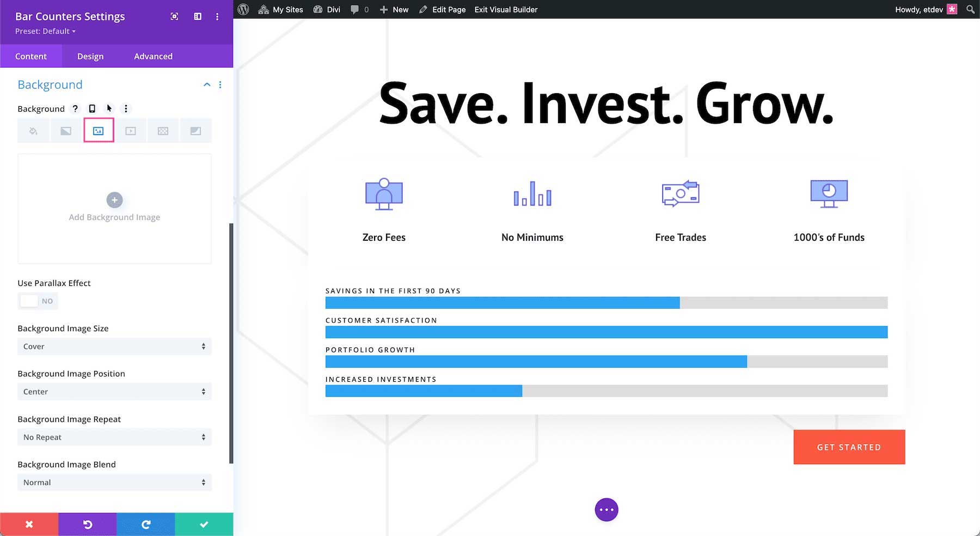Click the Edit Page link

(x=442, y=9)
